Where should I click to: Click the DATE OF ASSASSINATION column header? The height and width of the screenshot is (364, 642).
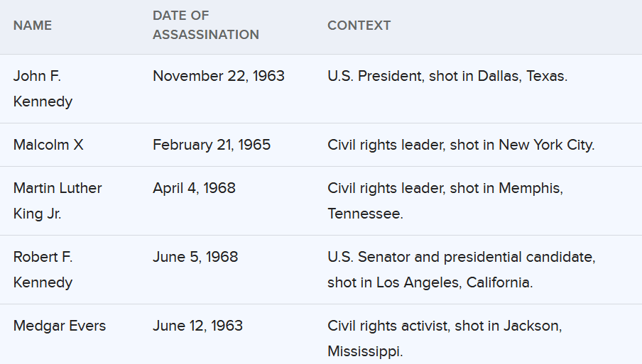pos(205,26)
